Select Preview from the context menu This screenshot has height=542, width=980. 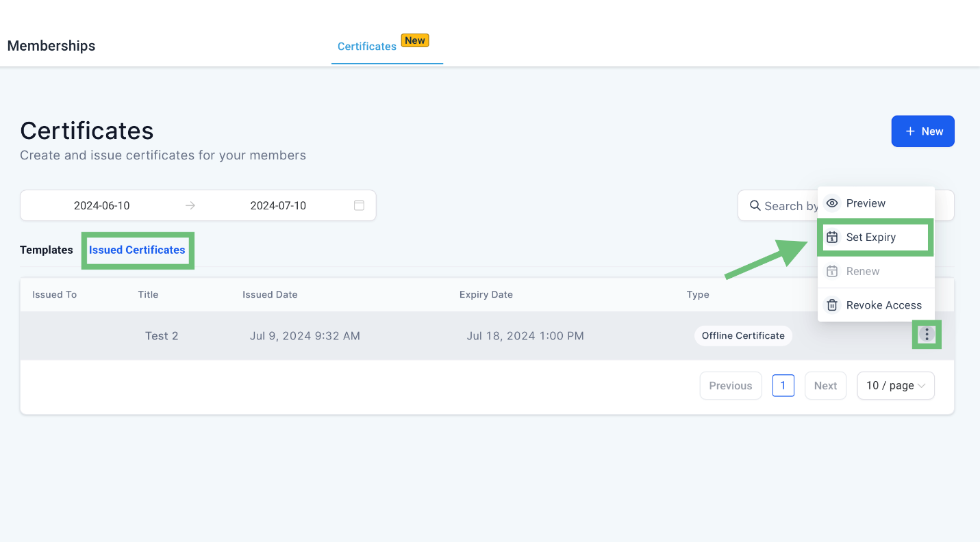point(876,203)
